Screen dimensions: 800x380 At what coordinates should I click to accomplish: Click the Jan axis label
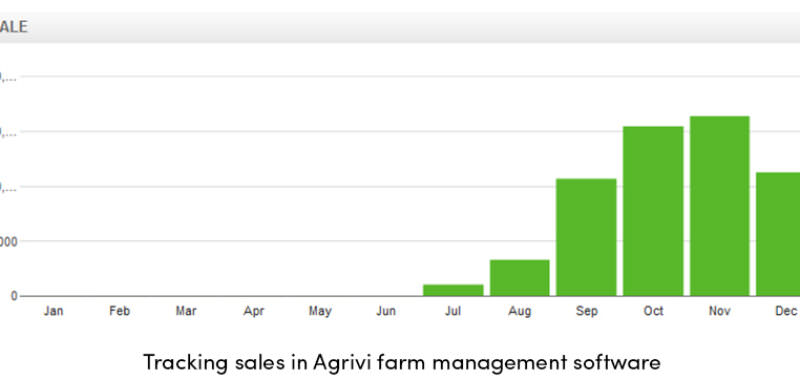tap(54, 311)
